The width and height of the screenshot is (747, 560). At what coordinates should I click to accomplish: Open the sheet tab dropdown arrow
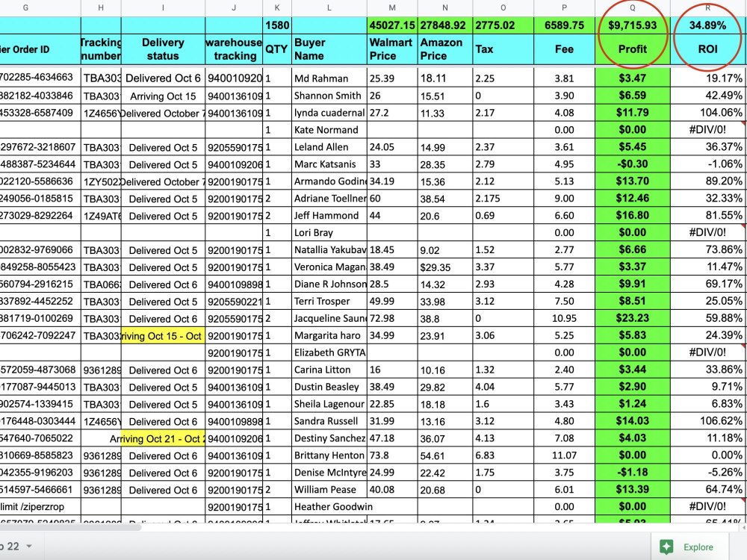click(29, 547)
